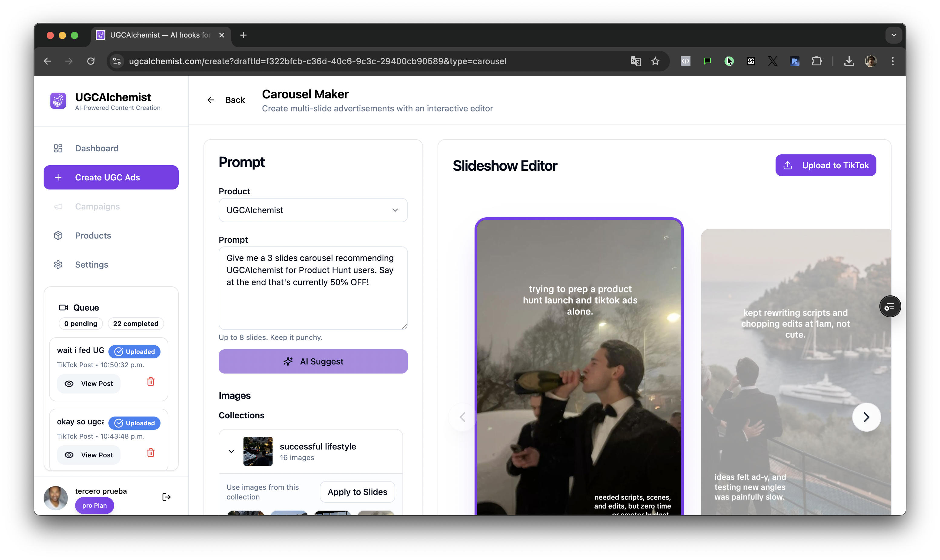
Task: Go to next slide with right arrow
Action: click(x=866, y=417)
